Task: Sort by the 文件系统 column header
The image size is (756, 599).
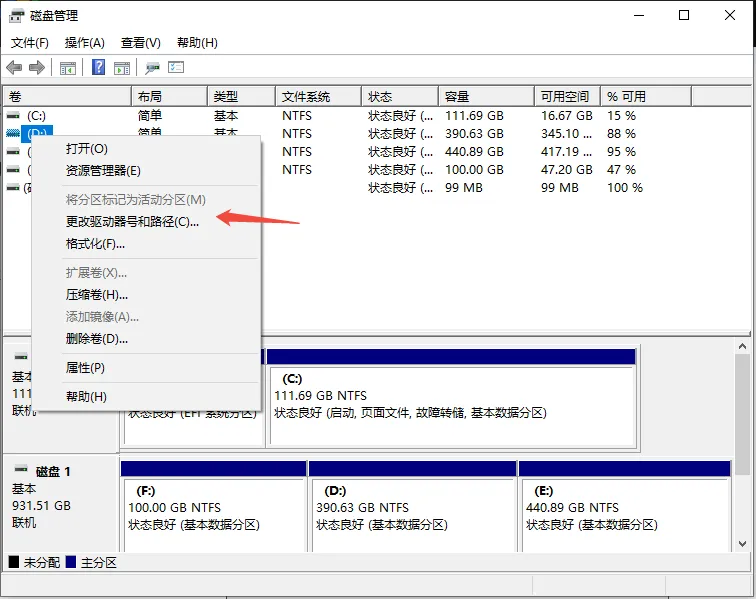Action: click(319, 96)
